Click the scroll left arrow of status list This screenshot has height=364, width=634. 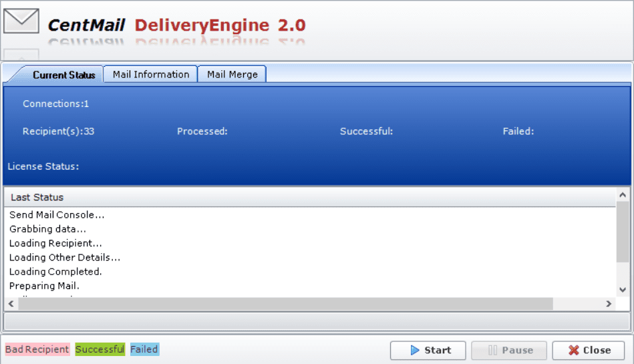(x=11, y=304)
